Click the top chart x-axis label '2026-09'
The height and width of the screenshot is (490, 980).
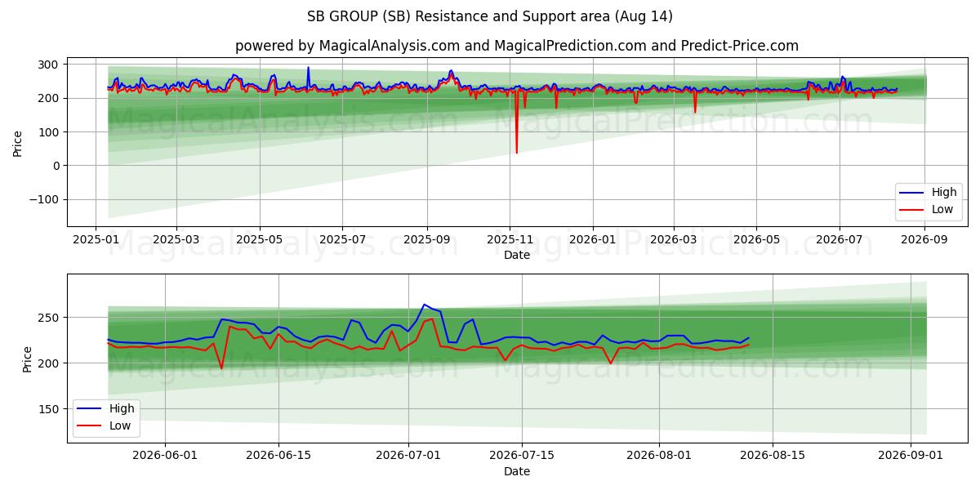pos(924,240)
